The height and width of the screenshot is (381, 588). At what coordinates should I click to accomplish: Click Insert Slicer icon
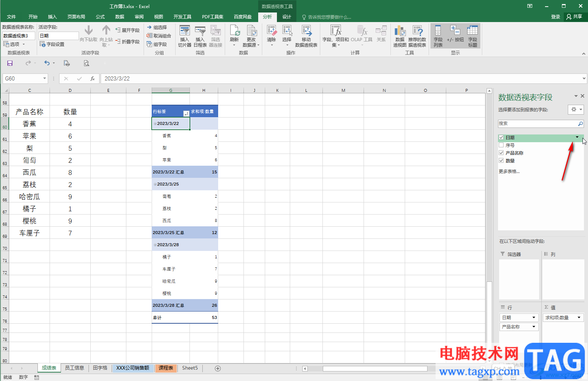click(185, 36)
